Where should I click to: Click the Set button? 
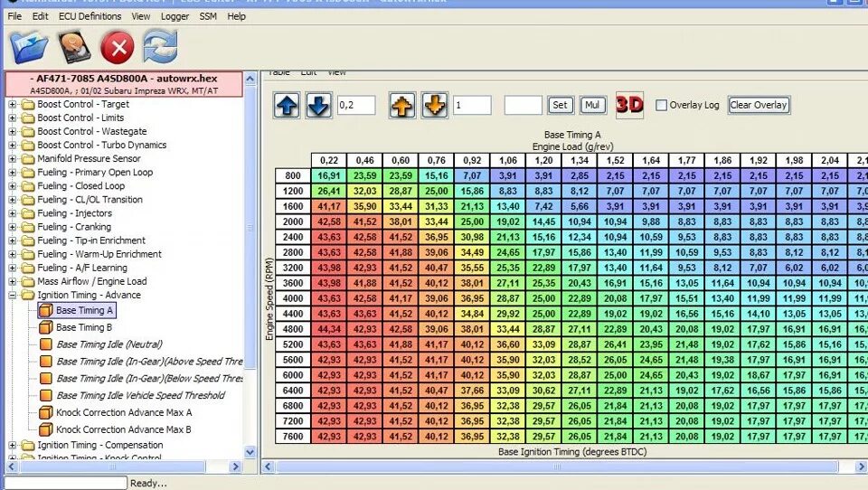click(560, 105)
